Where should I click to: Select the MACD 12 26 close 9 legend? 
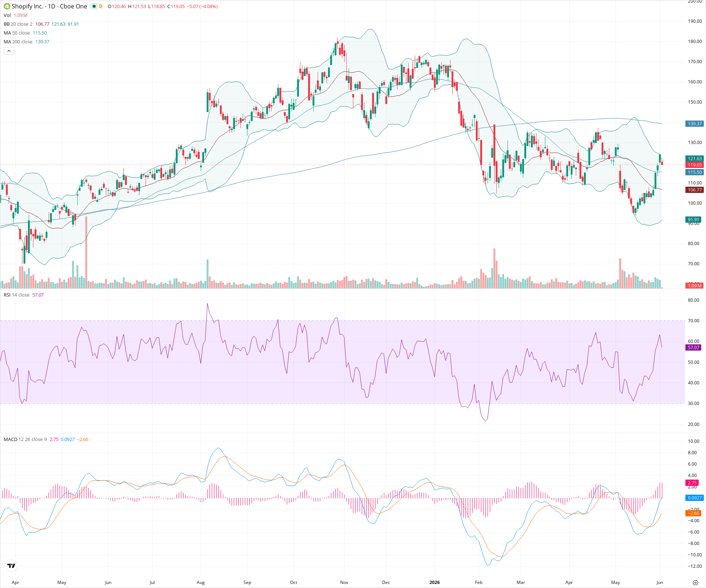click(x=25, y=439)
